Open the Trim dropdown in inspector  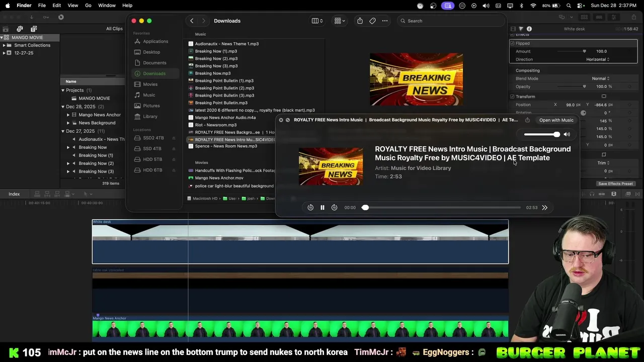point(603,163)
